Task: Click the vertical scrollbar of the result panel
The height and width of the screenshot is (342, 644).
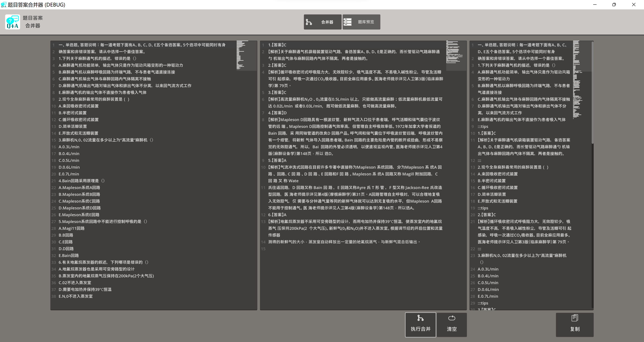Action: pos(592,93)
